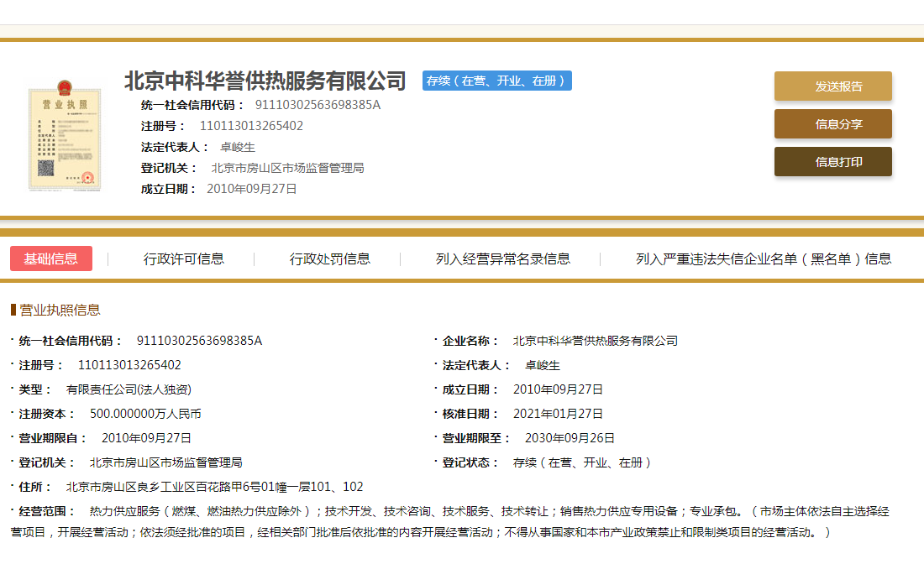This screenshot has height=564, width=924.
Task: Click the credit code in the 营业执照信息 section
Action: tap(199, 341)
